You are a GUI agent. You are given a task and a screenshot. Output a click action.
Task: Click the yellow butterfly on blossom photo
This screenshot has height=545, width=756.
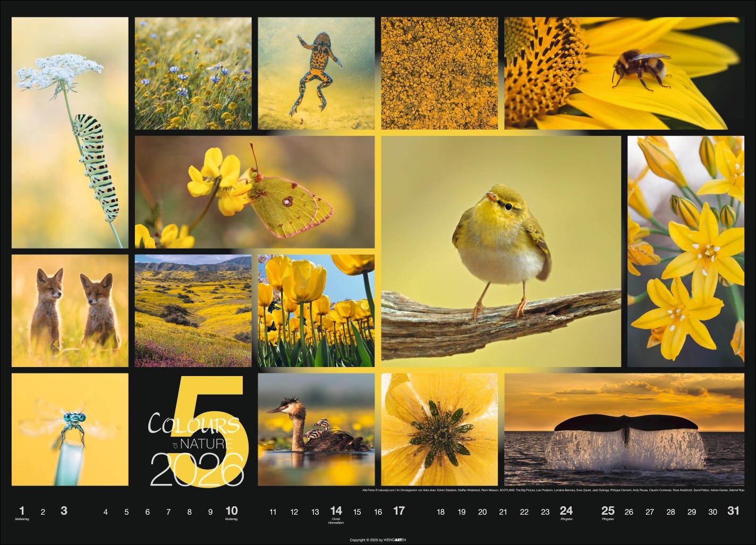[255, 192]
